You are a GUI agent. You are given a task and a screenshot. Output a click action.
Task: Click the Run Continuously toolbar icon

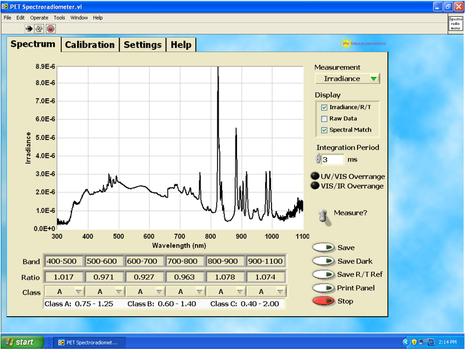[39, 29]
